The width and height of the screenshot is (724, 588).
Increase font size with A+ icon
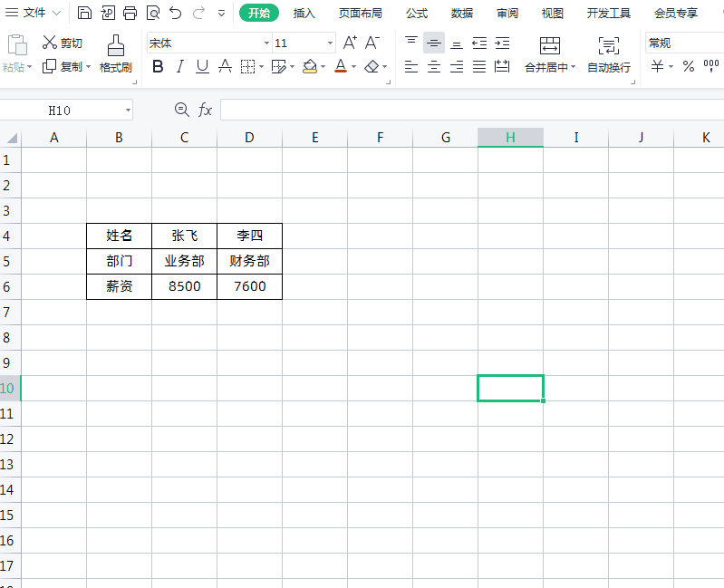pyautogui.click(x=350, y=43)
